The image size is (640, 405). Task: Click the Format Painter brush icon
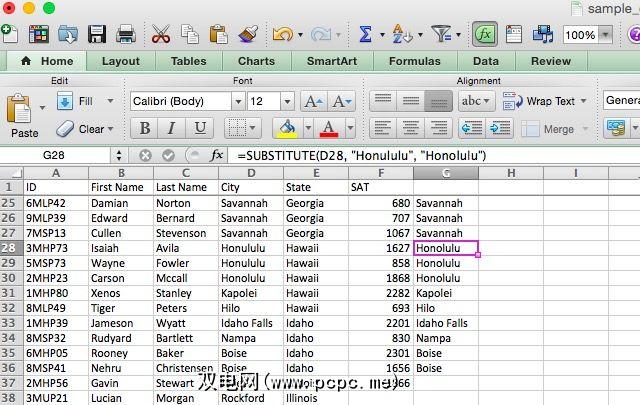pyautogui.click(x=249, y=34)
